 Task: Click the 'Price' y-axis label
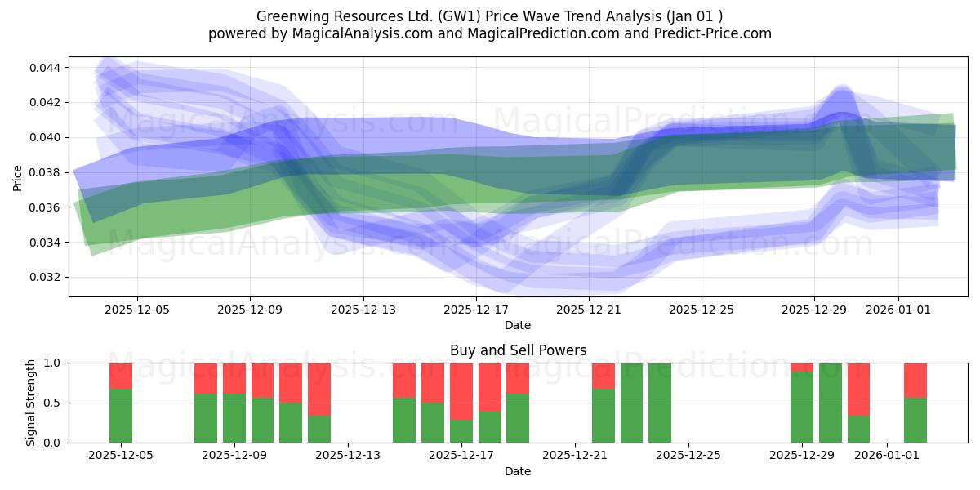pos(18,176)
